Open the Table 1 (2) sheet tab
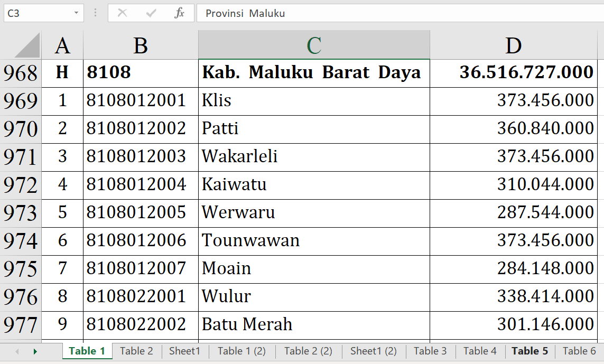604x364 pixels. tap(241, 351)
